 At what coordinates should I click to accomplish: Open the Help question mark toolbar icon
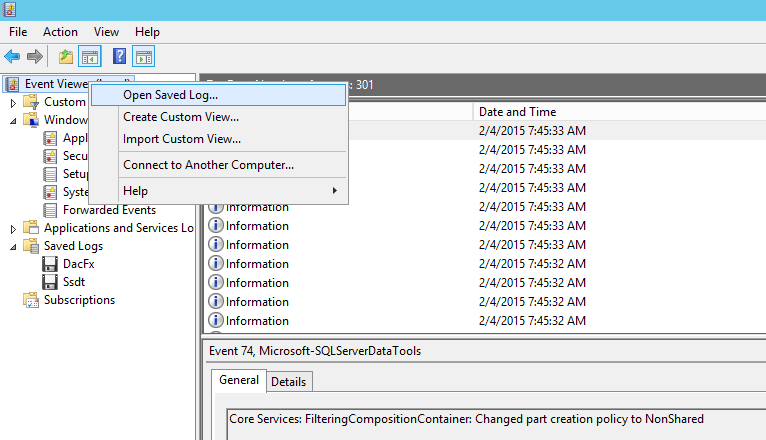[x=119, y=57]
